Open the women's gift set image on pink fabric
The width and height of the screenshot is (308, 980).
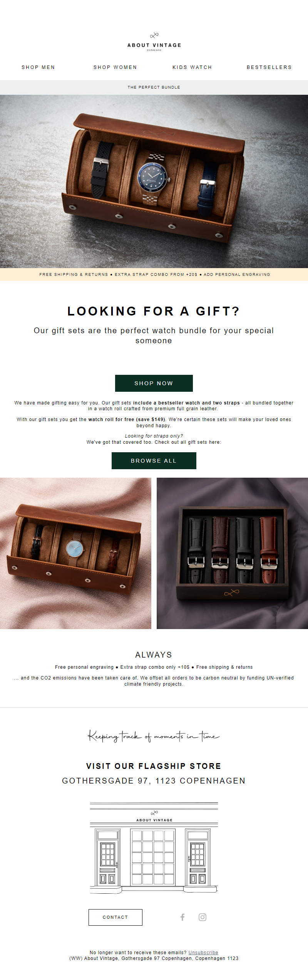tap(75, 553)
